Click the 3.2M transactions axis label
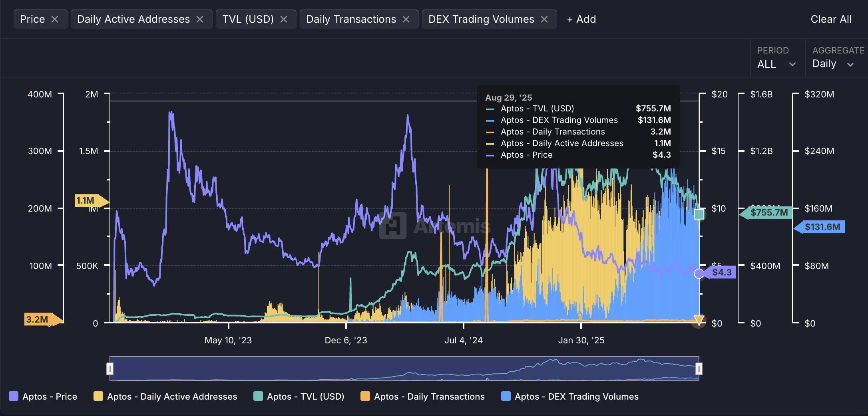This screenshot has width=868, height=416. [44, 319]
